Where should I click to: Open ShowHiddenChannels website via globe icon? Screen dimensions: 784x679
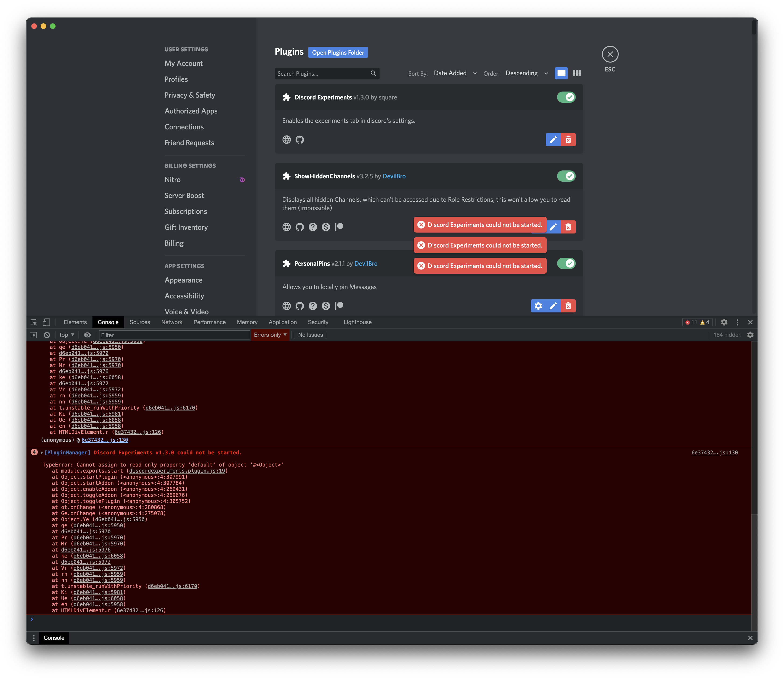click(x=287, y=226)
